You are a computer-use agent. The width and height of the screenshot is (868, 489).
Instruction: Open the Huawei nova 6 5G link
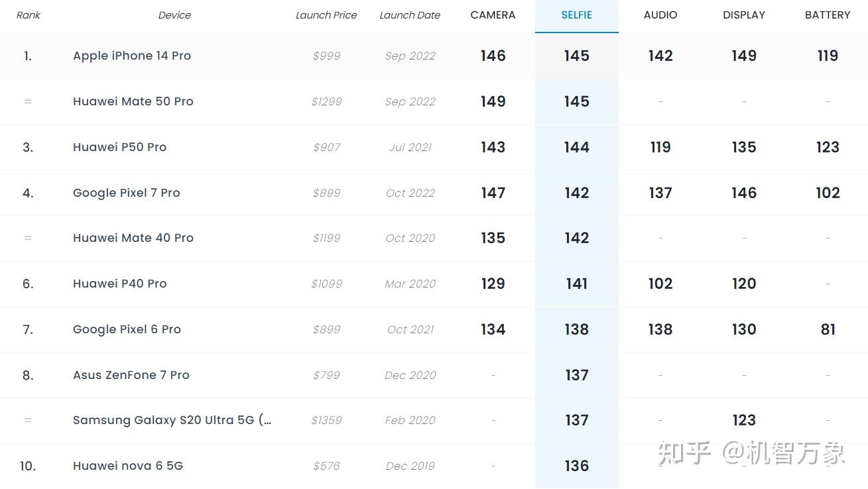point(128,466)
